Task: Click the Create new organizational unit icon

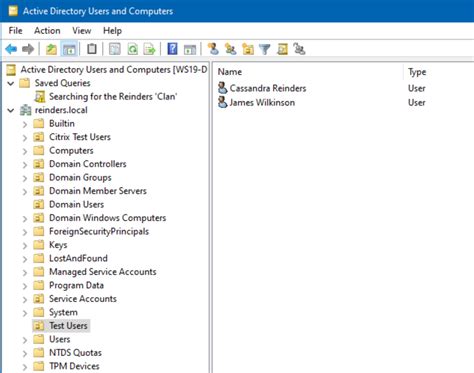Action: point(248,49)
